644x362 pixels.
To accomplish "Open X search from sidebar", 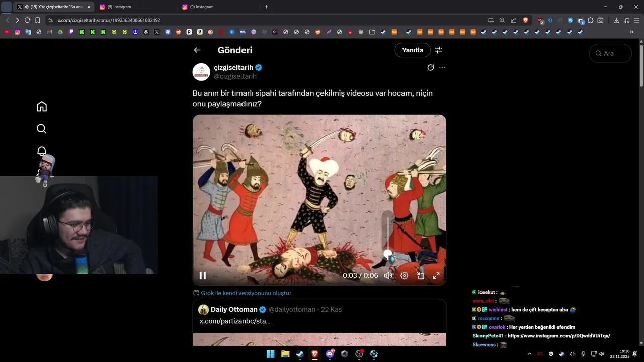I will pos(42,129).
